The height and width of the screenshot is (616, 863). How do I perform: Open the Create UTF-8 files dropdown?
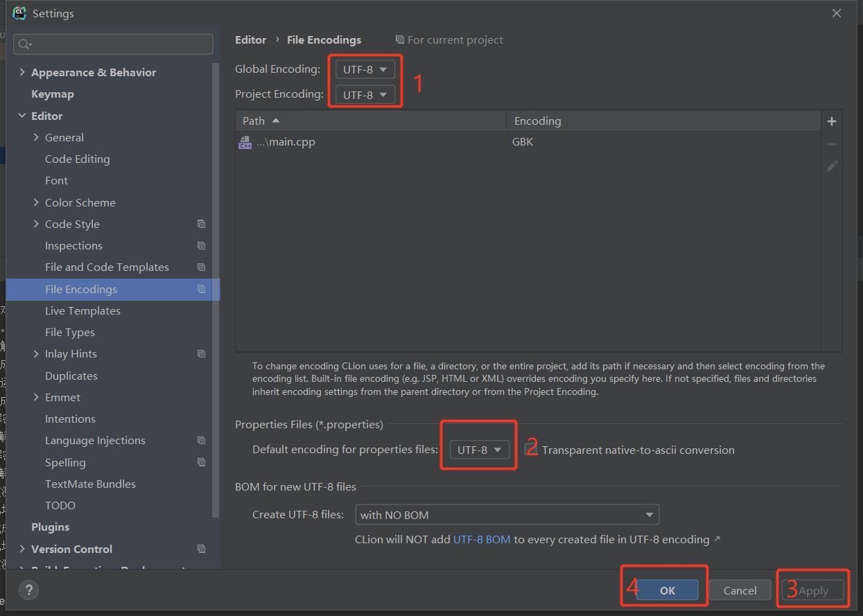(x=507, y=515)
